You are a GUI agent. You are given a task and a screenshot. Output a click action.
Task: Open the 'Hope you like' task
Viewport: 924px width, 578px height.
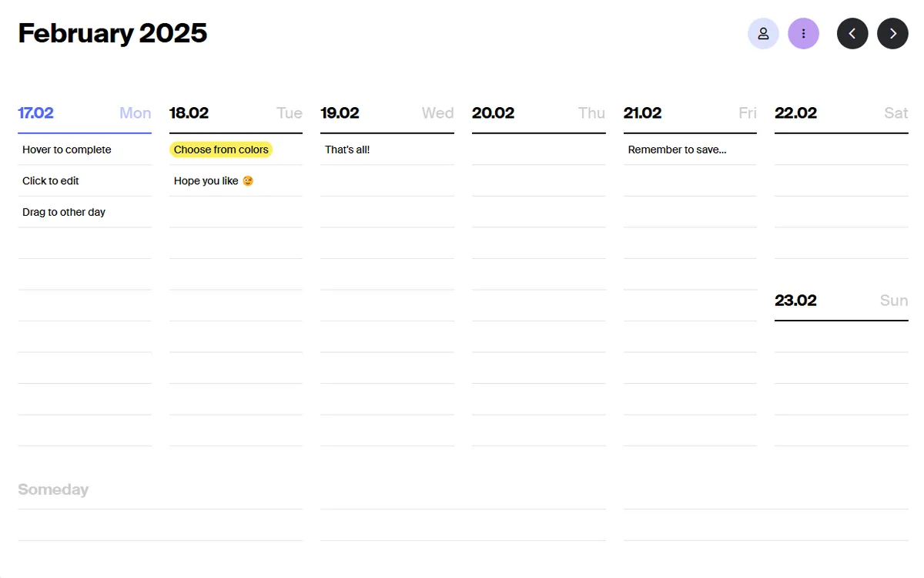(x=206, y=181)
